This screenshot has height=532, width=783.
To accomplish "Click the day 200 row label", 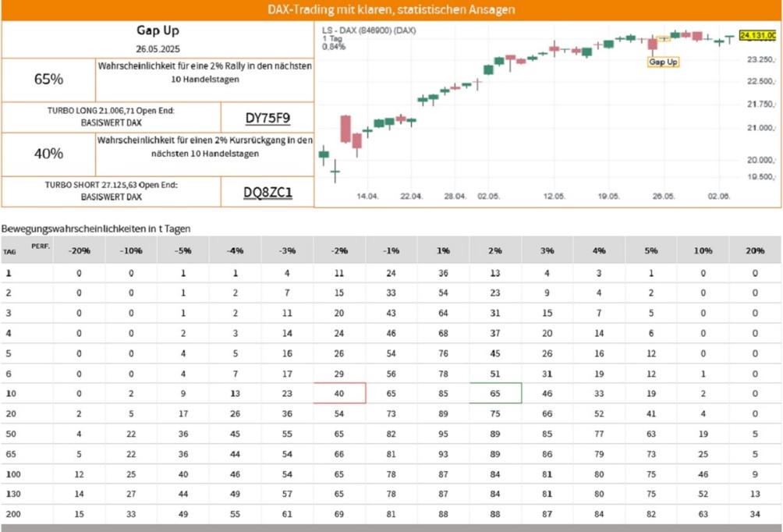I will click(x=13, y=514).
